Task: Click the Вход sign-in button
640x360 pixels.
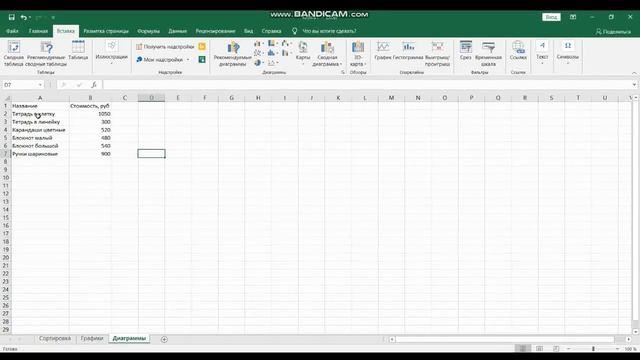Action: pos(551,17)
